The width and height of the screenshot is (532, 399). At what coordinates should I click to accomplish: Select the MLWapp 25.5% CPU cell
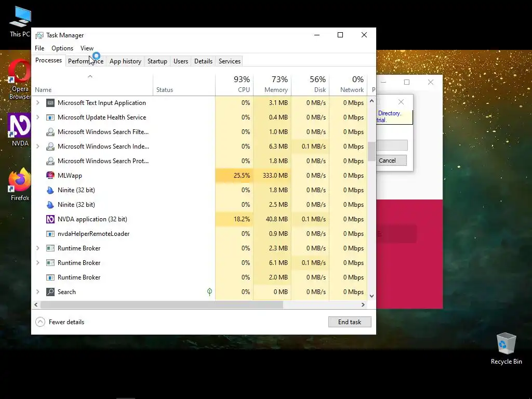coord(234,176)
